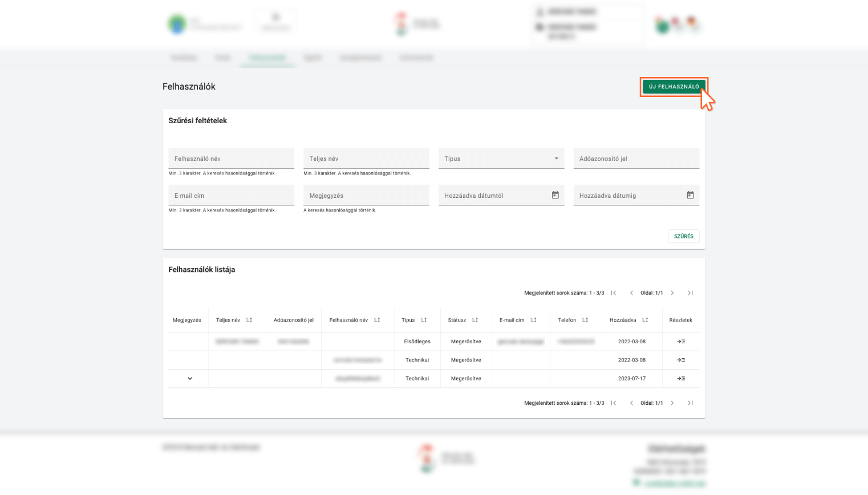This screenshot has width=868, height=495.
Task: Select the E-mail cím filter input
Action: click(x=231, y=196)
